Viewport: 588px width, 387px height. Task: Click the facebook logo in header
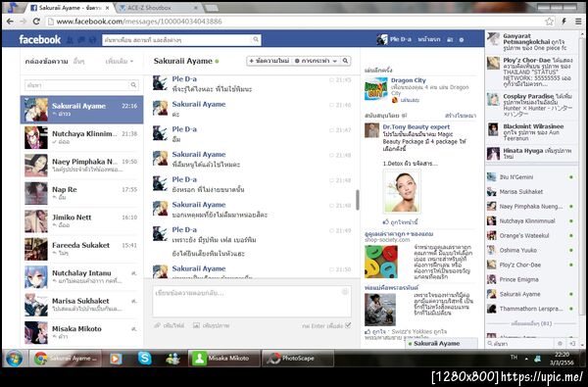click(x=40, y=39)
